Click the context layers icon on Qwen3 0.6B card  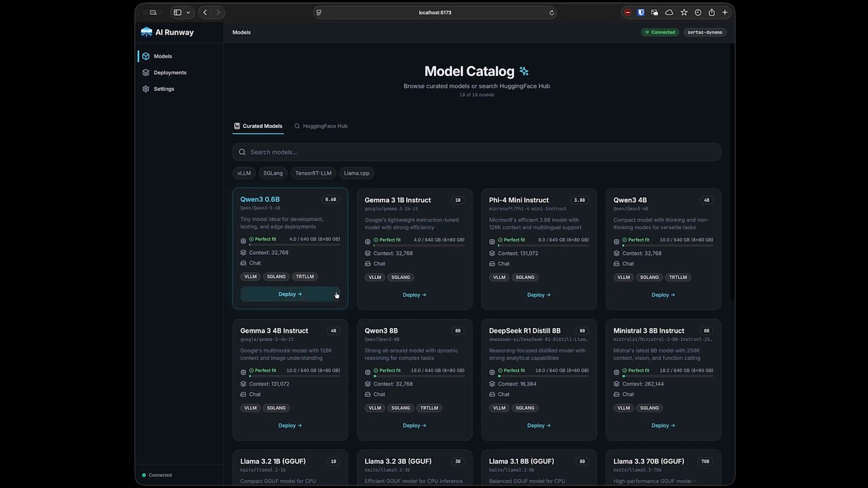coord(243,253)
